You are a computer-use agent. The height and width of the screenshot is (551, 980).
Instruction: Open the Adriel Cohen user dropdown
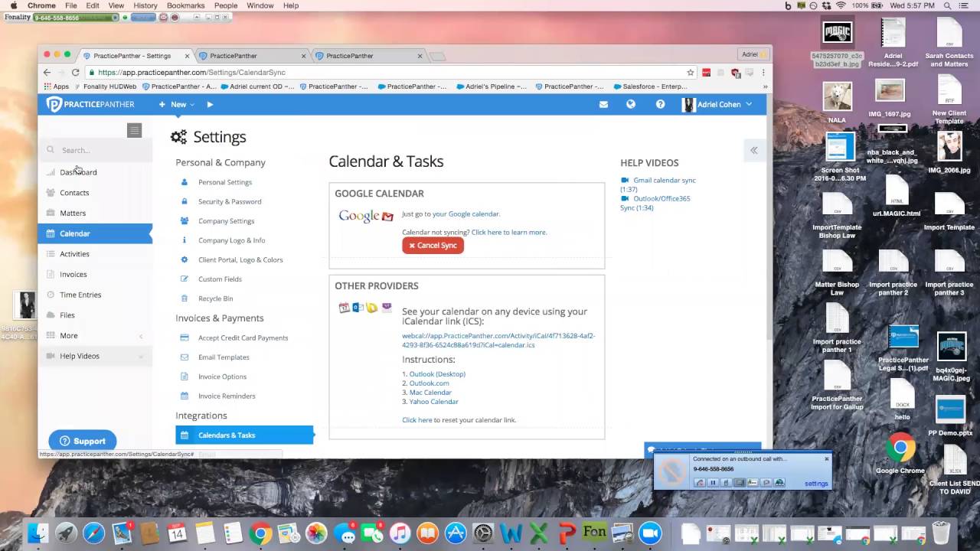coord(717,104)
